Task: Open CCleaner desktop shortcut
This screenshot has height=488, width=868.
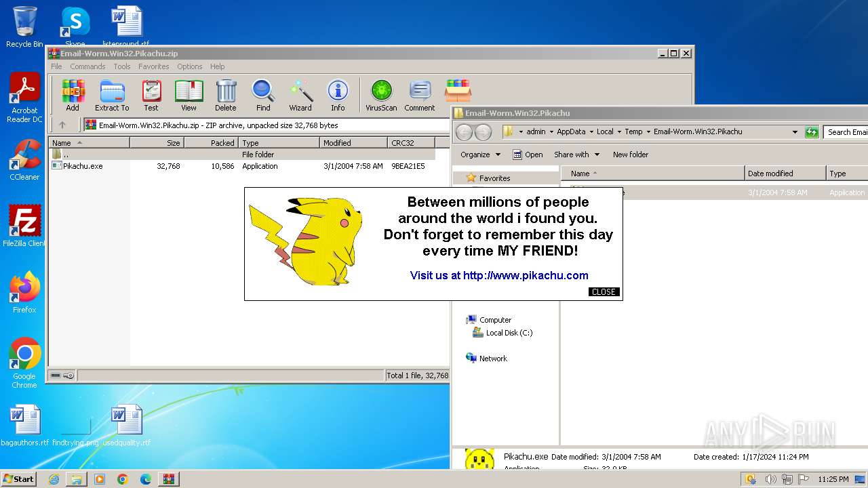Action: click(24, 160)
